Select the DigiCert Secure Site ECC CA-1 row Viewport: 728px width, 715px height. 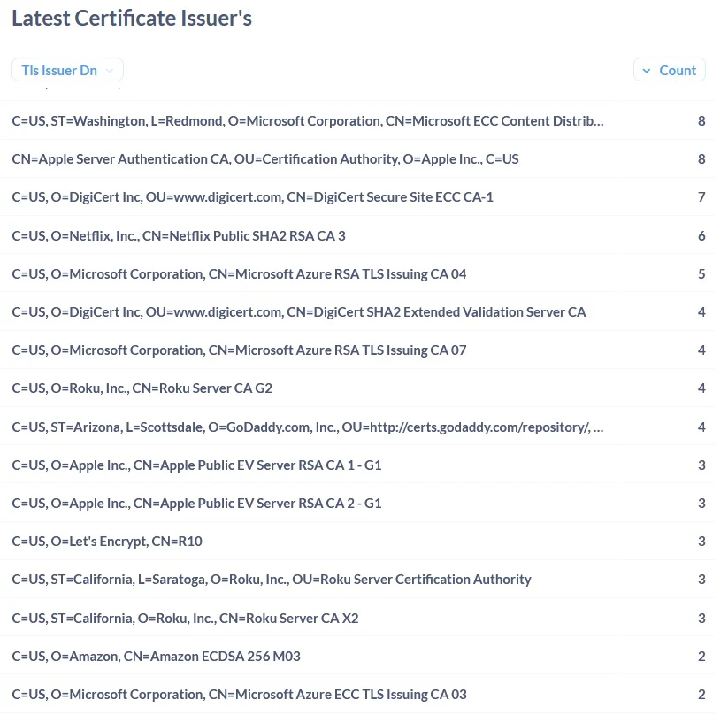pos(357,197)
